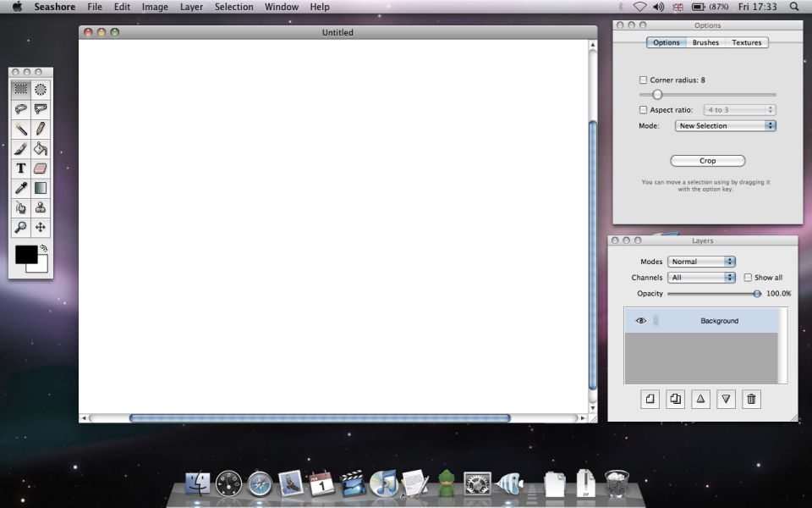Check the Aspect ratio option
The height and width of the screenshot is (508, 812).
click(643, 109)
